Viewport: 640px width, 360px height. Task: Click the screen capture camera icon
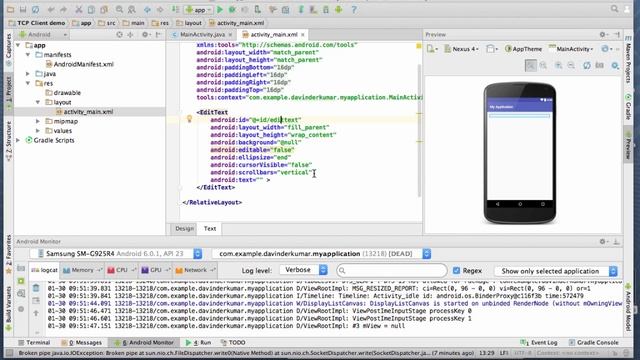click(x=21, y=268)
